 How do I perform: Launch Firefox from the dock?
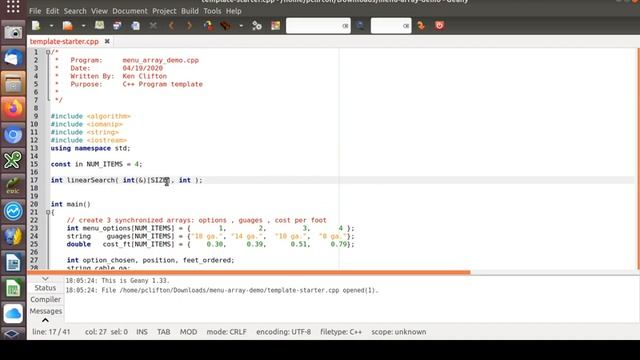point(13,109)
